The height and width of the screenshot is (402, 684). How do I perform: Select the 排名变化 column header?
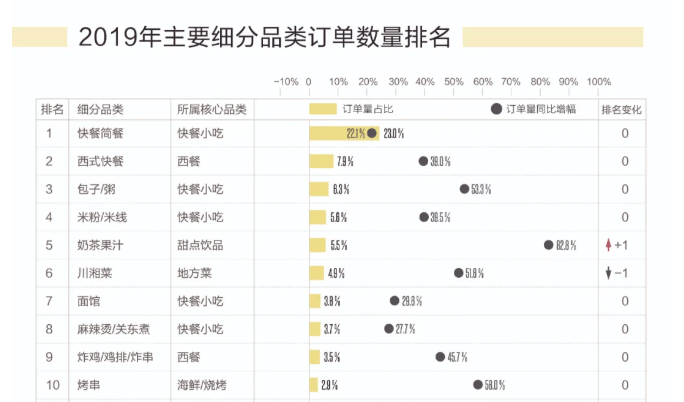[622, 109]
